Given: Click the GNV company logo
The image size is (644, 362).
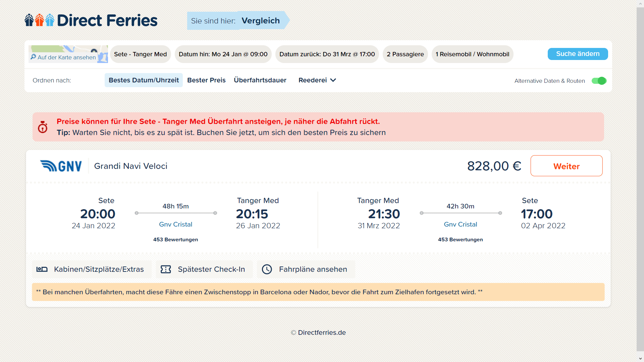Looking at the screenshot, I should 61,166.
